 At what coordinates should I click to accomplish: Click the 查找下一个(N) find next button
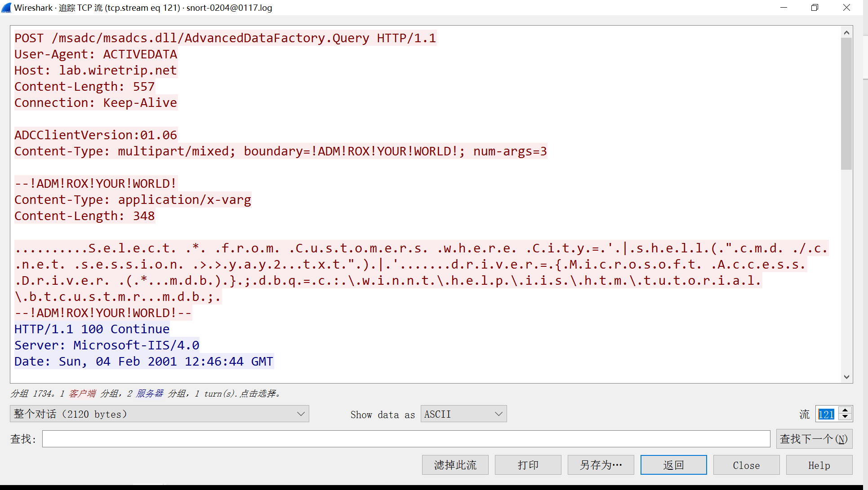click(814, 439)
